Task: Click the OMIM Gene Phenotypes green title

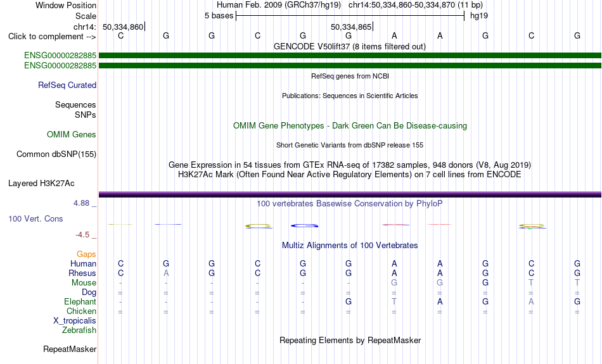Action: [350, 126]
